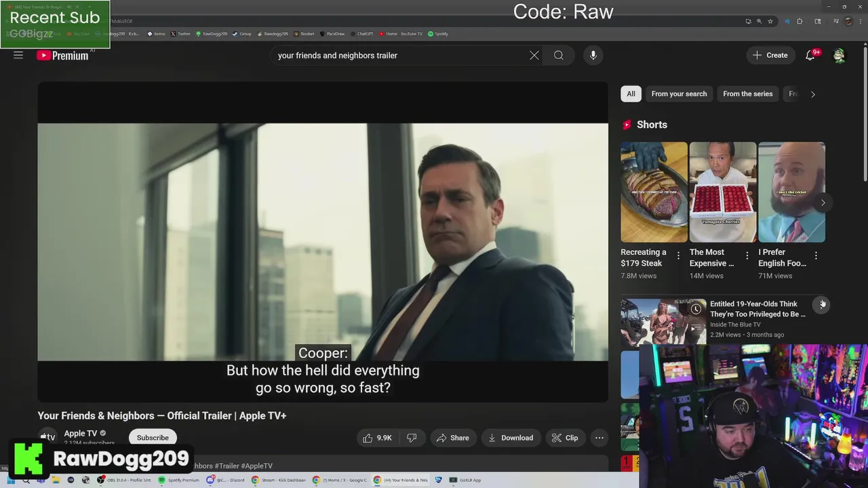The width and height of the screenshot is (868, 488).
Task: Open Stream - Kick Dashboard taskbar window
Action: [279, 480]
